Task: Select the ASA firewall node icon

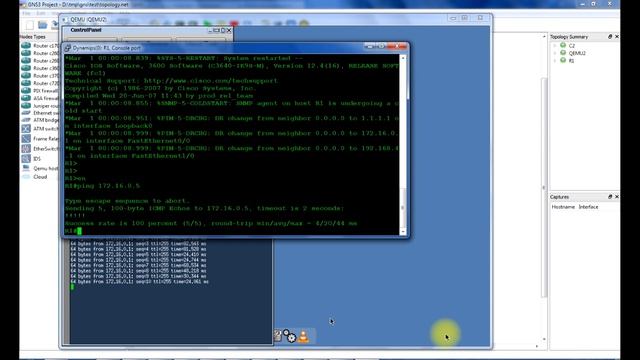Action: (x=26, y=98)
